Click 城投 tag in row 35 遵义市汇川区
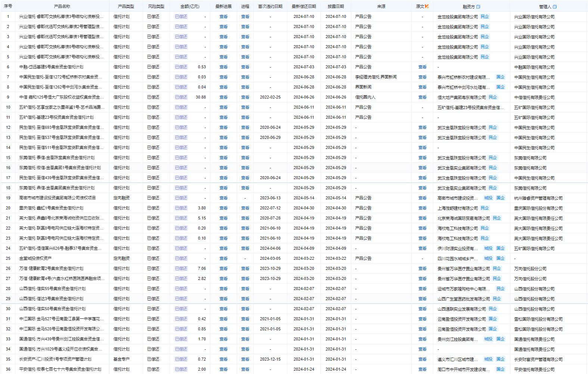588x374 pixels. 488,359
